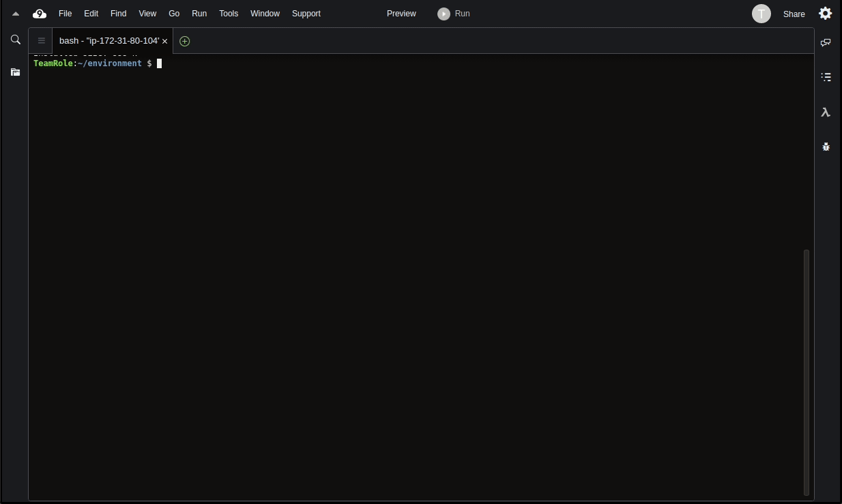Open the Window menu
This screenshot has height=504, width=842.
pyautogui.click(x=265, y=14)
